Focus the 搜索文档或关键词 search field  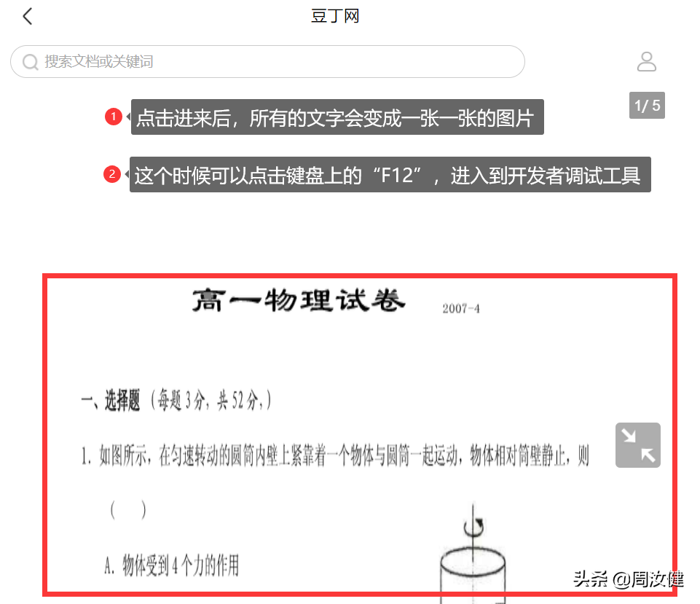267,62
